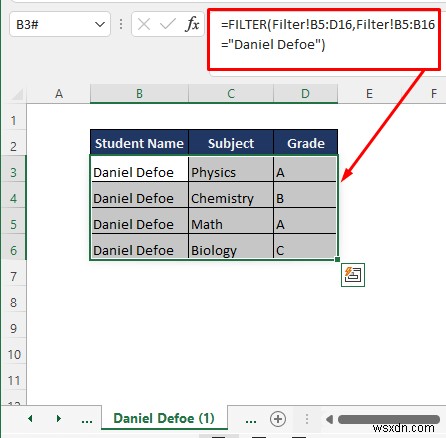
Task: Select cell B3 with Daniel Defoe
Action: [139, 169]
